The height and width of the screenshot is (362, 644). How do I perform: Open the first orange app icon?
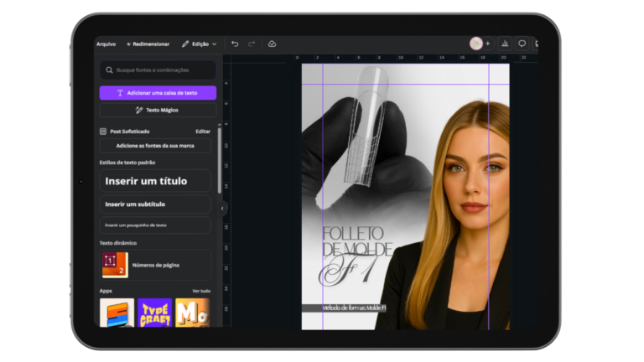117,313
